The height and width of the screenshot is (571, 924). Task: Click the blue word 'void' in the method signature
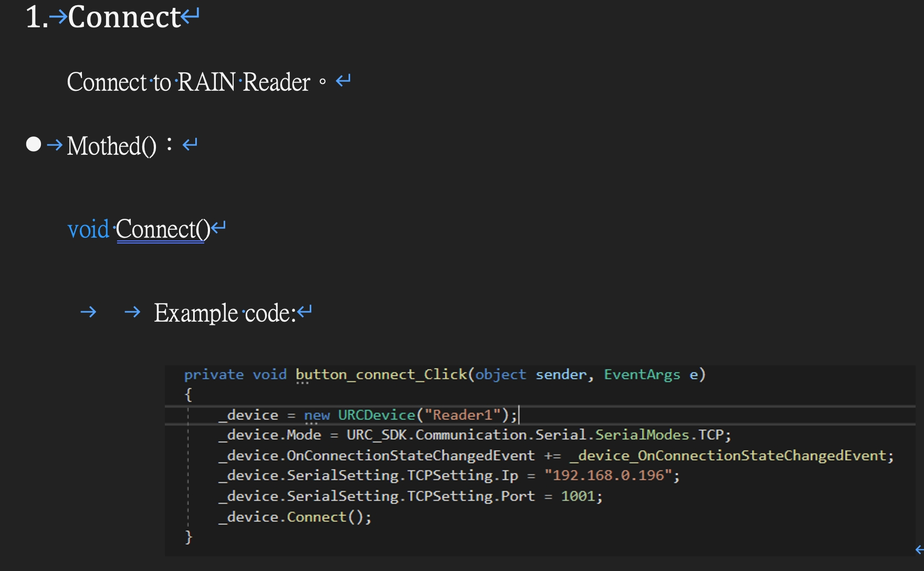[x=88, y=229]
